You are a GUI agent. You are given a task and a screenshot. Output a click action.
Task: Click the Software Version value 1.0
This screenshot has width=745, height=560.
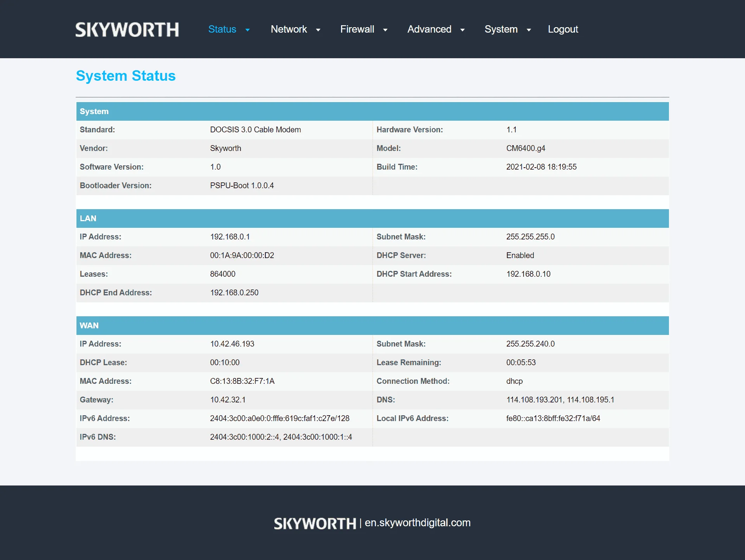215,167
